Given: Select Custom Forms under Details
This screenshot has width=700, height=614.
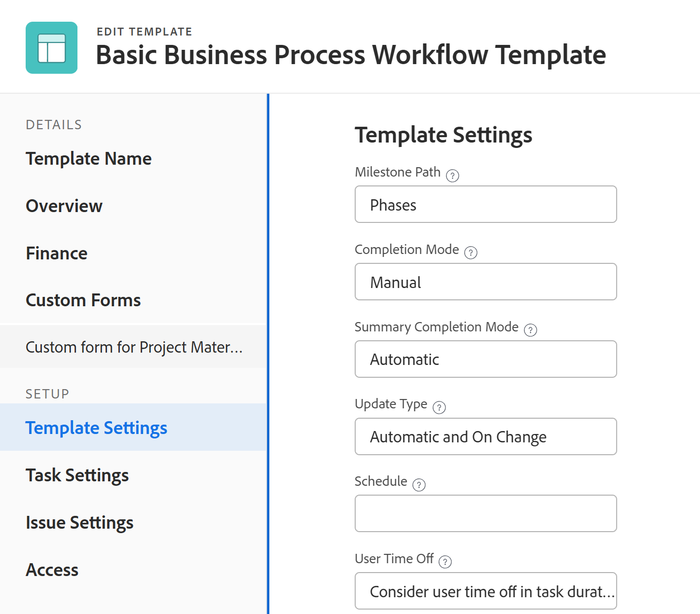Looking at the screenshot, I should coord(83,300).
